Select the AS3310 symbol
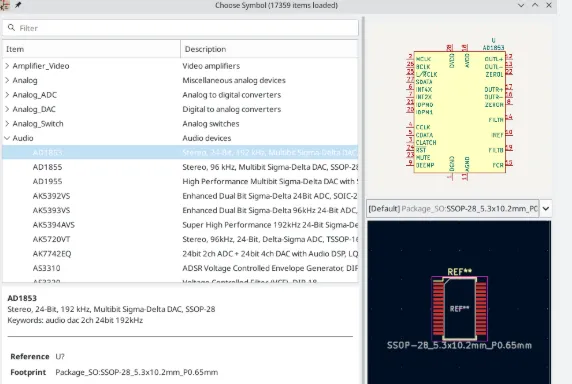The image size is (572, 384). (x=46, y=268)
